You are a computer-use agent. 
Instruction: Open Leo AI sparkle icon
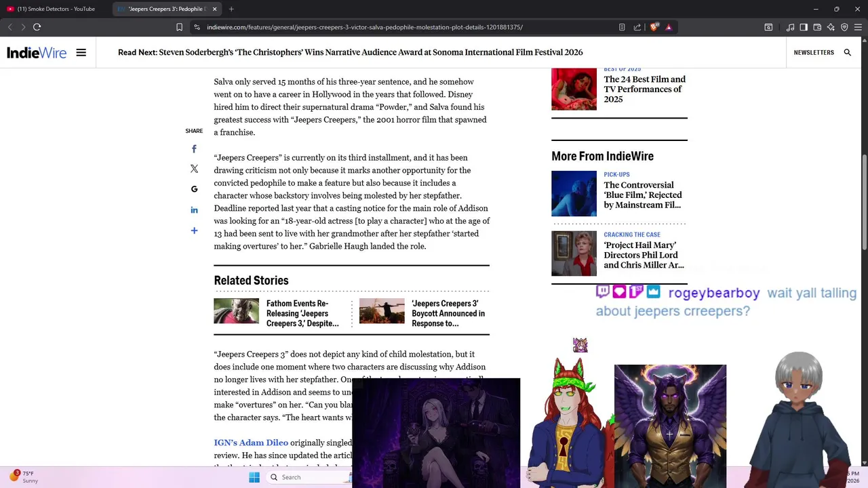pos(831,27)
